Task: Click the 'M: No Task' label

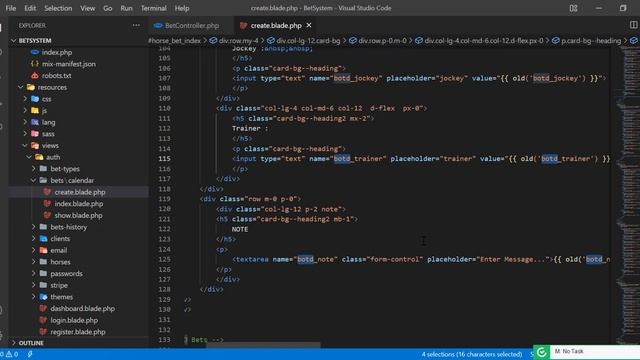Action: [569, 351]
